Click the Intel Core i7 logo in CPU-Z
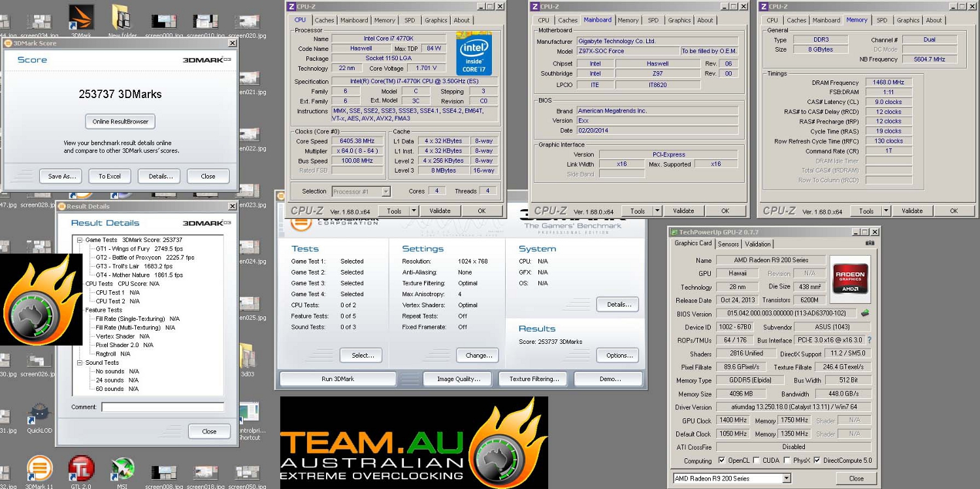 [x=474, y=53]
